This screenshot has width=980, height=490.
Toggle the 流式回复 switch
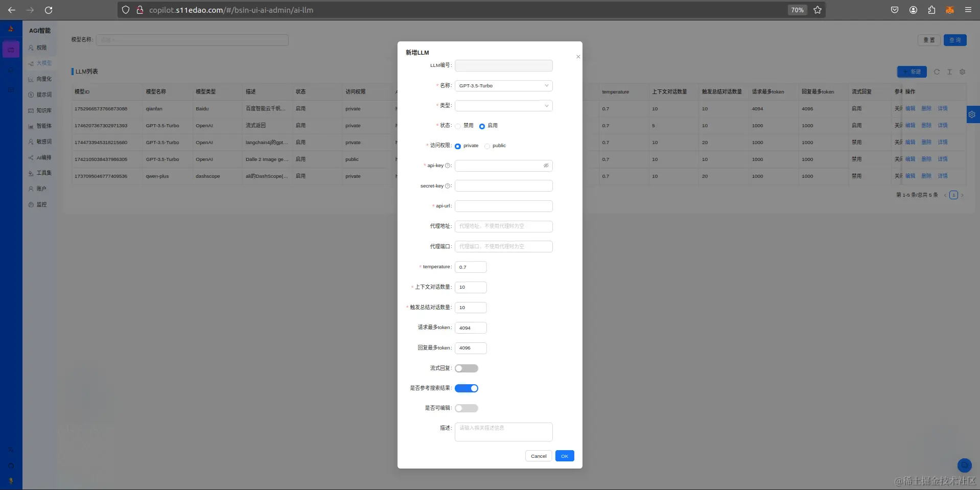tap(466, 368)
